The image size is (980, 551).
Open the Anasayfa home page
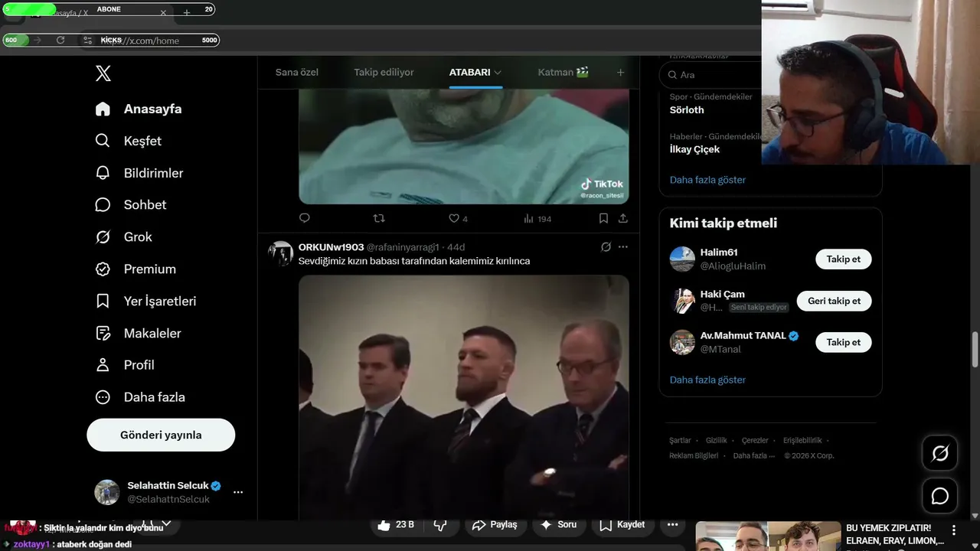pos(139,109)
